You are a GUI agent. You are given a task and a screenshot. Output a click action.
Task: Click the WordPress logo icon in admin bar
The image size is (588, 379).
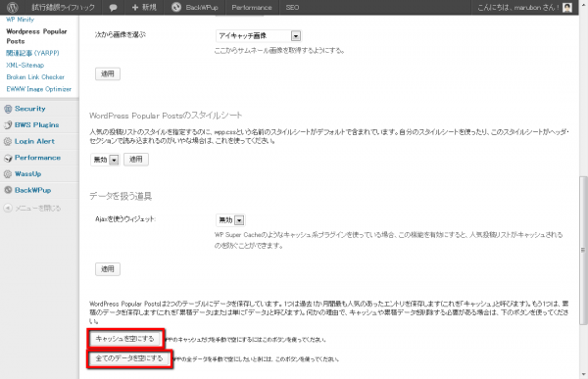(x=13, y=7)
